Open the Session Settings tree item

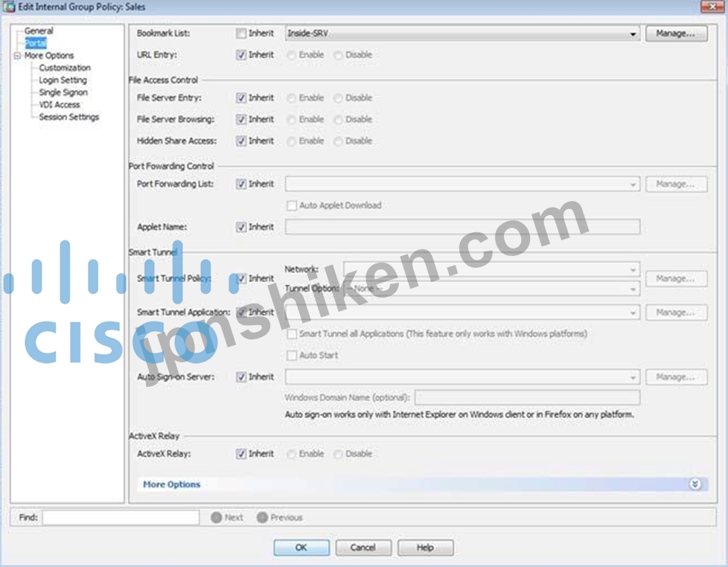point(68,117)
